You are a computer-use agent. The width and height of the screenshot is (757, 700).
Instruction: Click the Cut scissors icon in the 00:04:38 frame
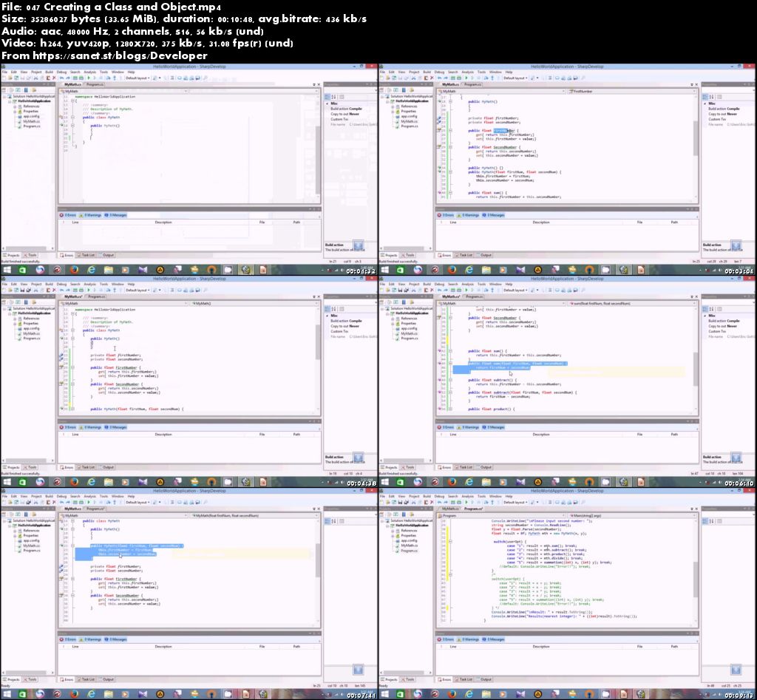(x=35, y=290)
